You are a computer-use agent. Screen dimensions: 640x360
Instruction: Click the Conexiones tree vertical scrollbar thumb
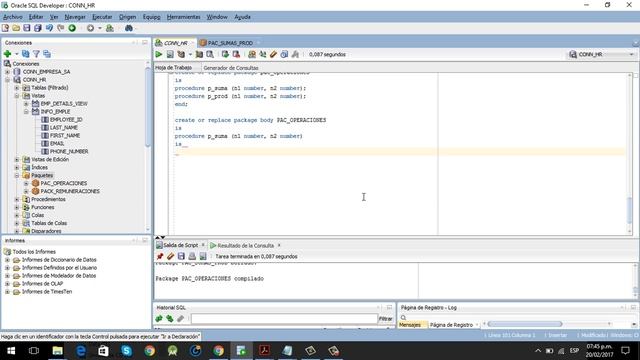click(x=148, y=106)
